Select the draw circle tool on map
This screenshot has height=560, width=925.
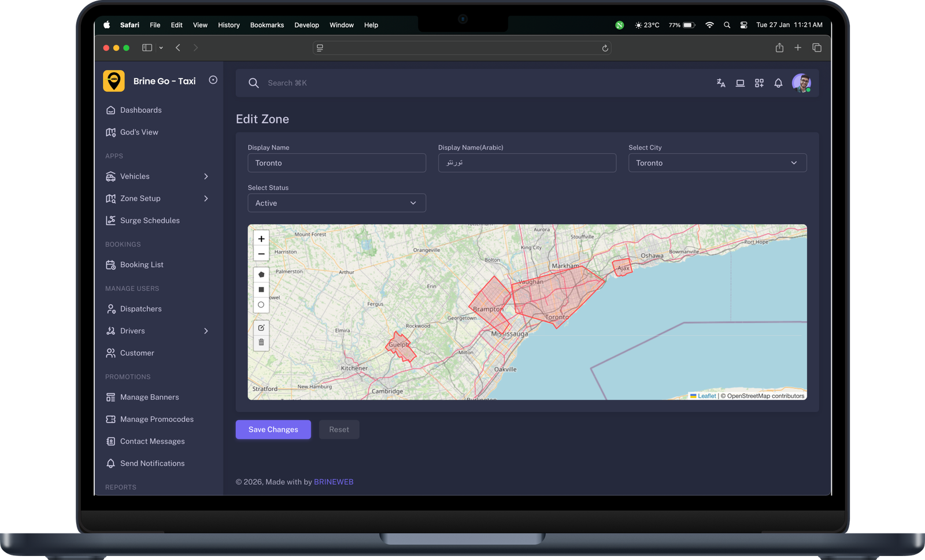point(261,305)
